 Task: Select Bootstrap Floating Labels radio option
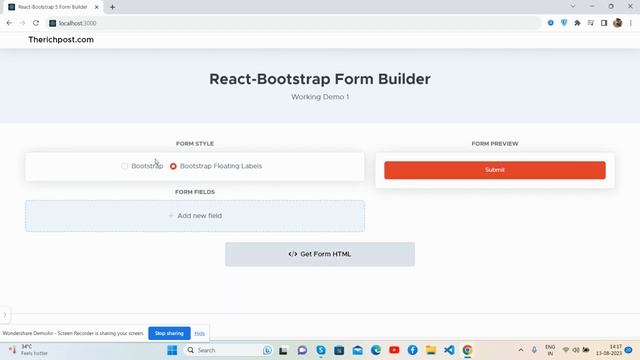[173, 166]
